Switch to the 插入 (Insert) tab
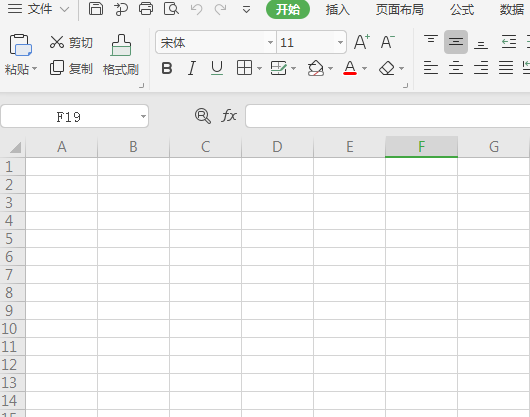530x417 pixels. tap(337, 10)
